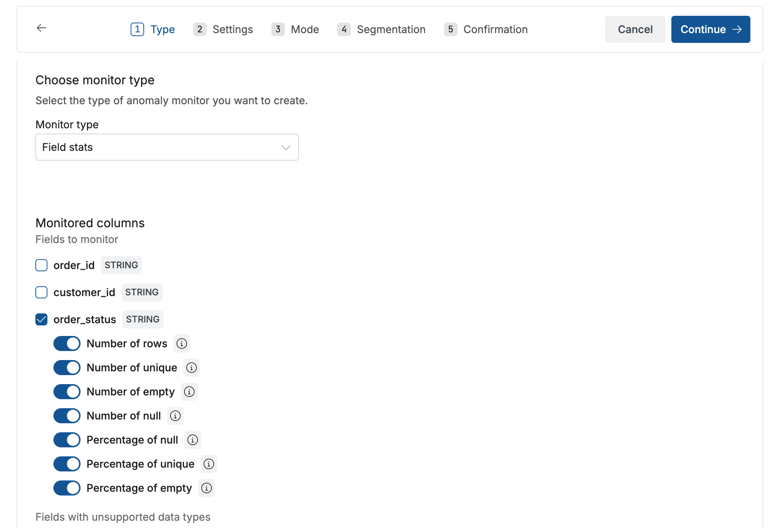Image resolution: width=782 pixels, height=532 pixels.
Task: Click the back arrow icon
Action: 41,28
